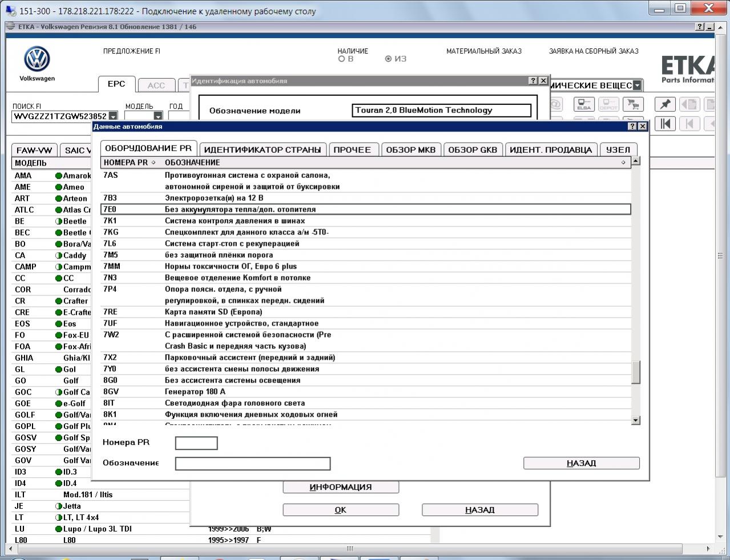Click the ELSA link icon
730x560 pixels.
pyautogui.click(x=583, y=105)
